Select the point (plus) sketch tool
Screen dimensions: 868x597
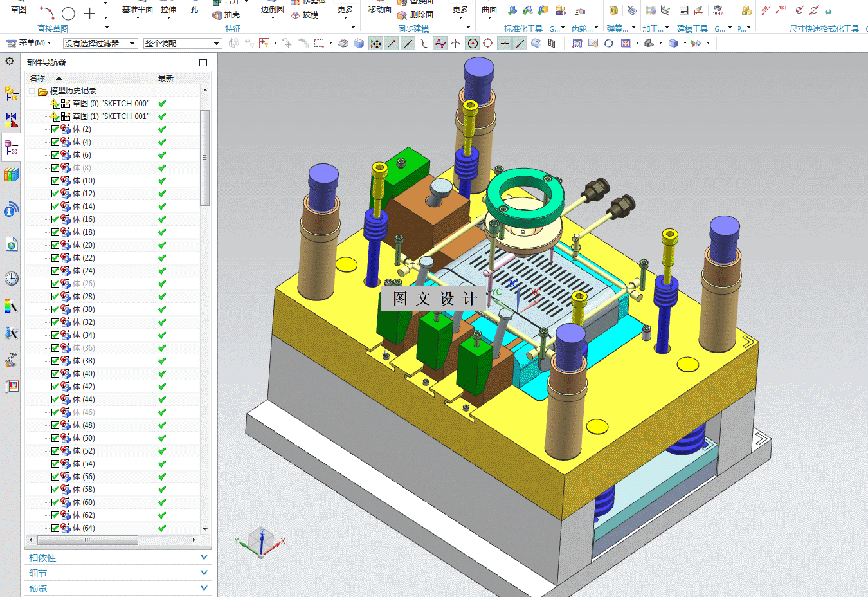pyautogui.click(x=90, y=13)
